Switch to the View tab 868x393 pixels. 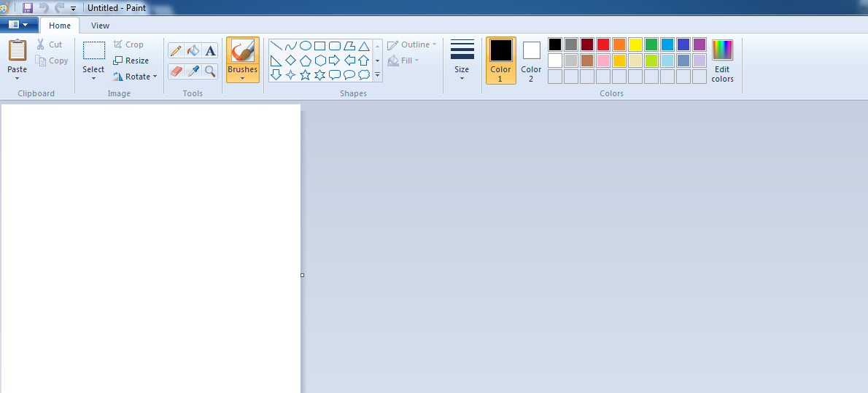(100, 26)
